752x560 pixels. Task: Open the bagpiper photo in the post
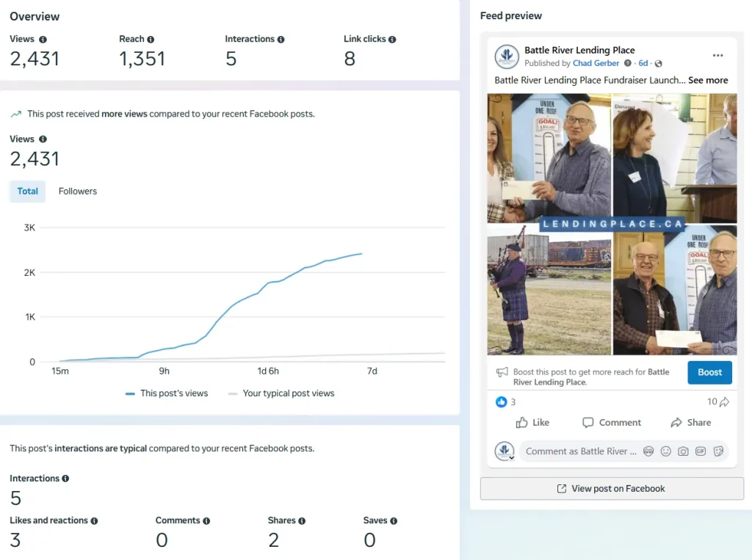pyautogui.click(x=549, y=290)
